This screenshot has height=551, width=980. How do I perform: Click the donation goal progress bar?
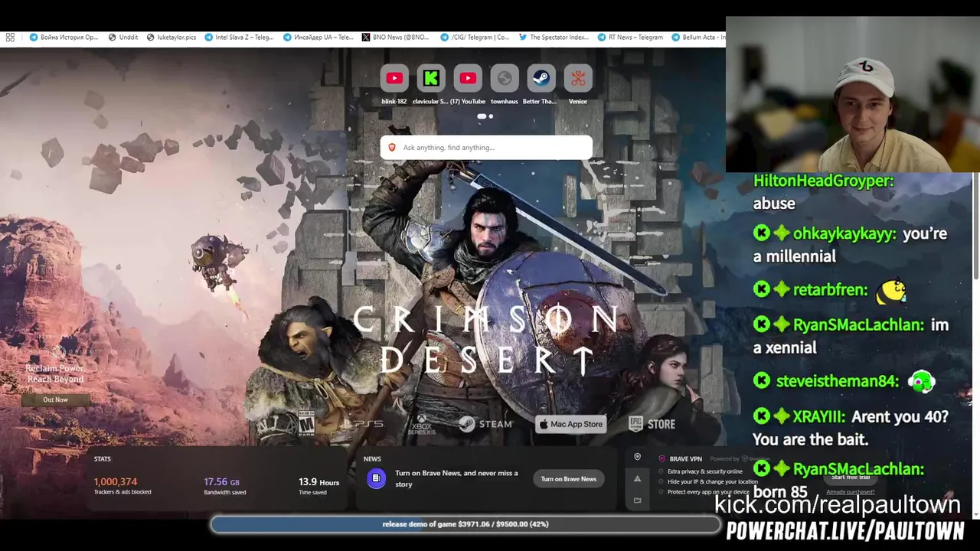(465, 524)
